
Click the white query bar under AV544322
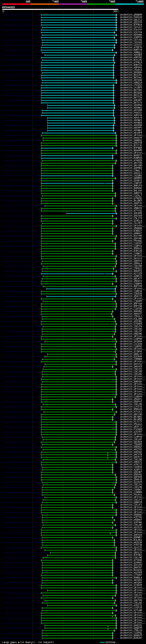coord(60,10)
